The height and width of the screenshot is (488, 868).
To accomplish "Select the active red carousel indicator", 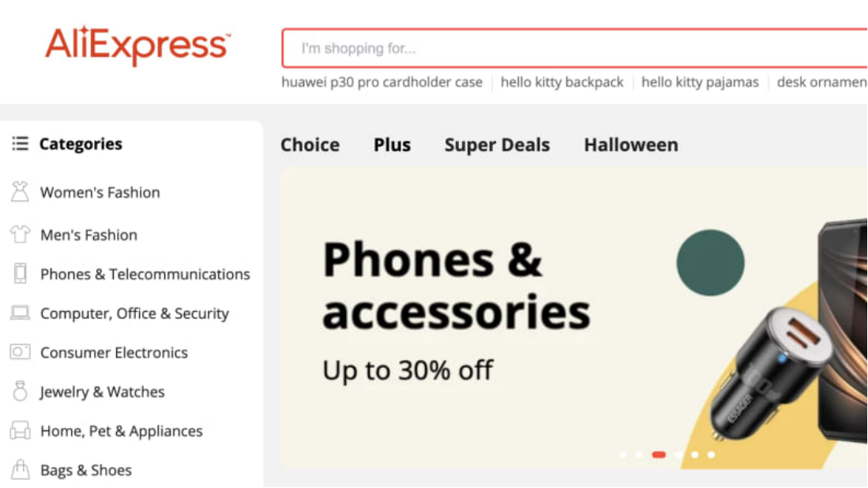I will point(659,455).
